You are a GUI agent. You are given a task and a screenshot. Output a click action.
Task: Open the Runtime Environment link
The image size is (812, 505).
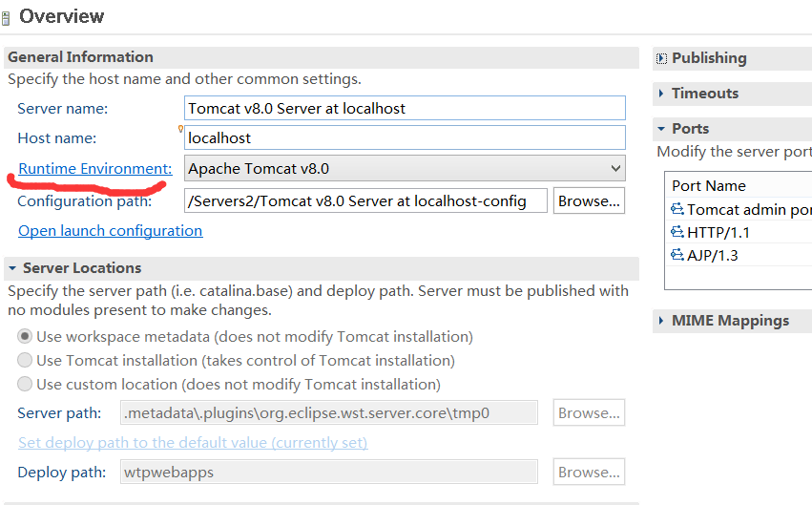[x=94, y=169]
